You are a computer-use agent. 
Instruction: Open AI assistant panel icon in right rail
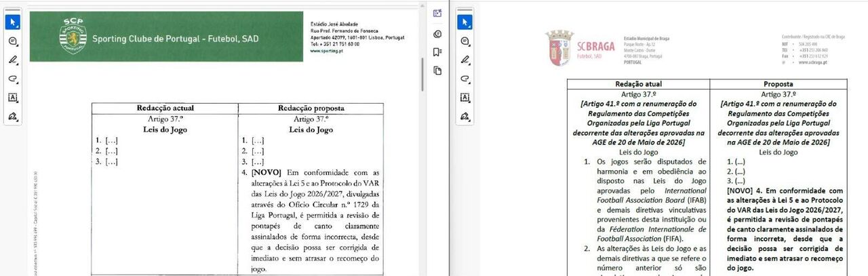437,14
